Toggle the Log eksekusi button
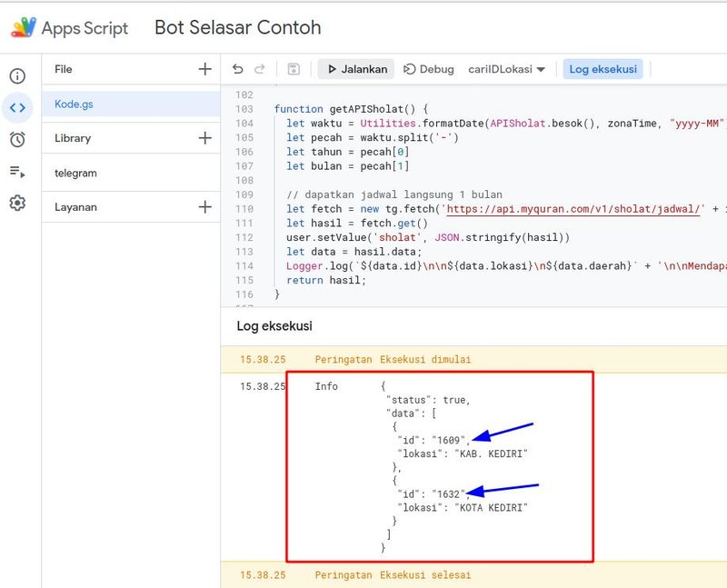 [603, 69]
